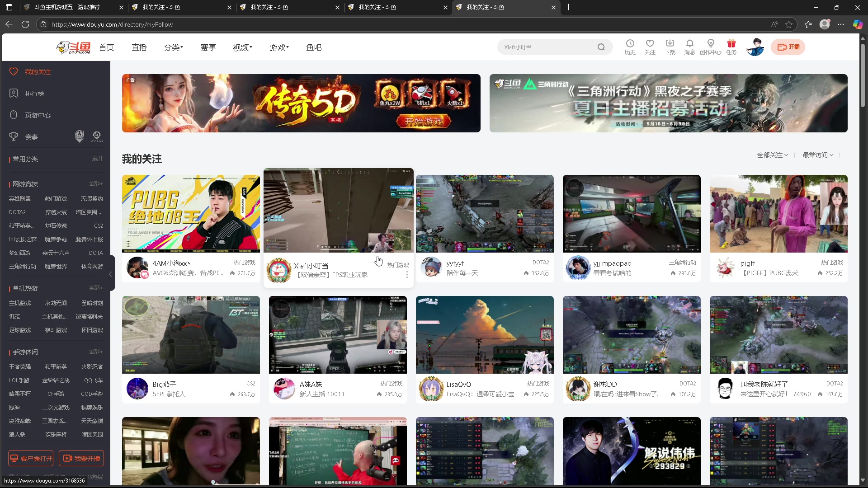
Task: Open three-dot menu on Xleft小叮当 card
Action: [406, 275]
